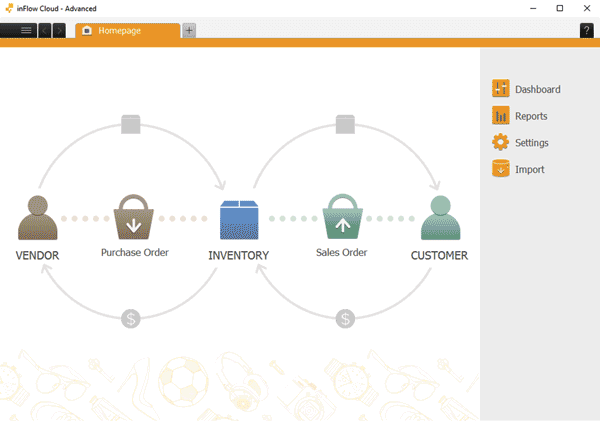Click the Purchase Order bag icon
Screen dimensions: 600x421
click(x=133, y=217)
